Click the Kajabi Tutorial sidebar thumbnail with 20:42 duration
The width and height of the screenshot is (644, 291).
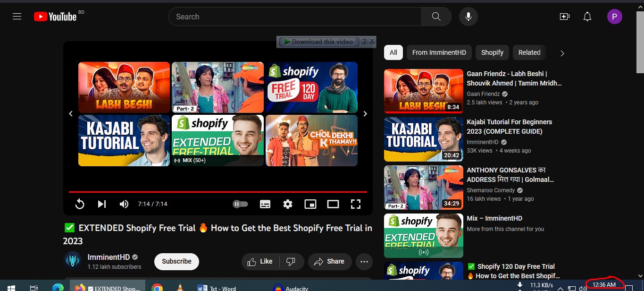pos(424,139)
